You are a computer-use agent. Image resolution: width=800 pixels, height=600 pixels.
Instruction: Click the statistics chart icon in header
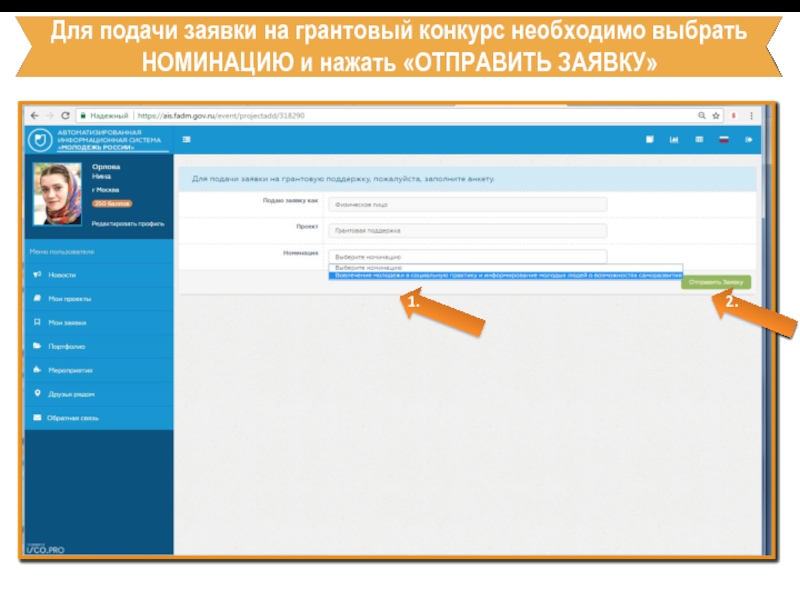[674, 139]
